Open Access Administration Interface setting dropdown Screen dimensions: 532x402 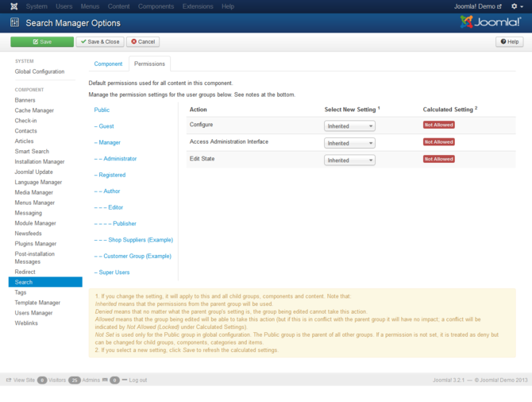click(349, 143)
